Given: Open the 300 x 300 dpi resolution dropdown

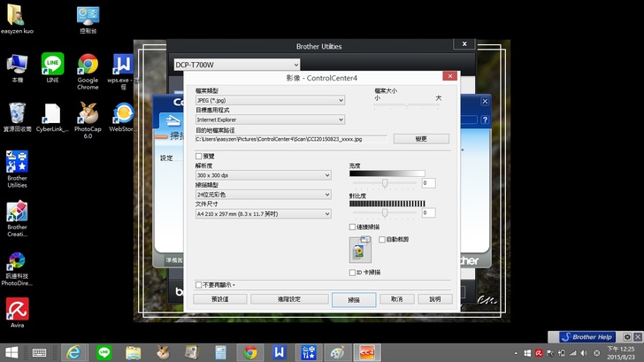Looking at the screenshot, I should [x=264, y=175].
